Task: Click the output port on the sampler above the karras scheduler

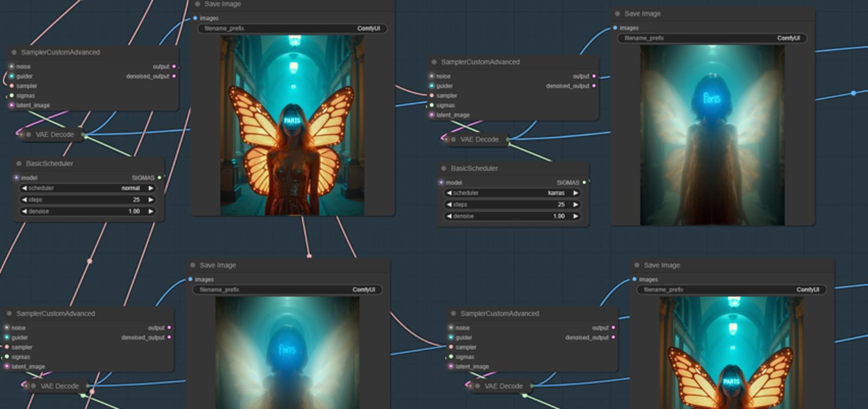Action: 594,76
